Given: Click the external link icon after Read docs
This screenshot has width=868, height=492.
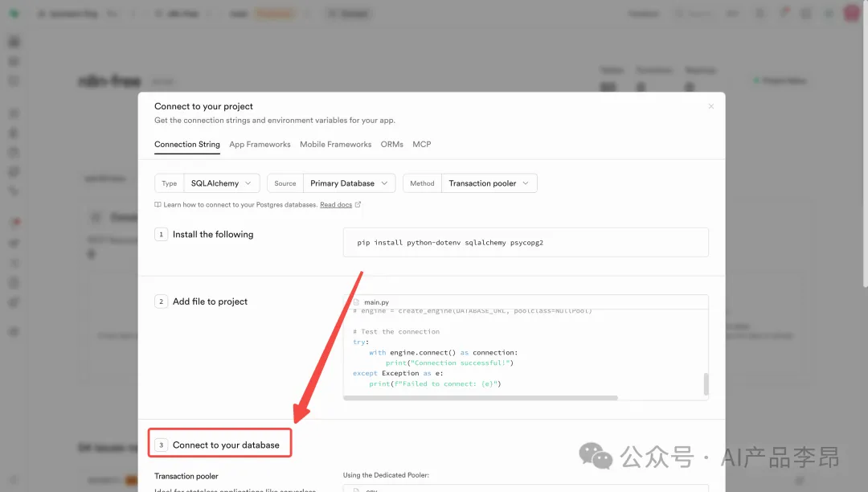Looking at the screenshot, I should 358,205.
